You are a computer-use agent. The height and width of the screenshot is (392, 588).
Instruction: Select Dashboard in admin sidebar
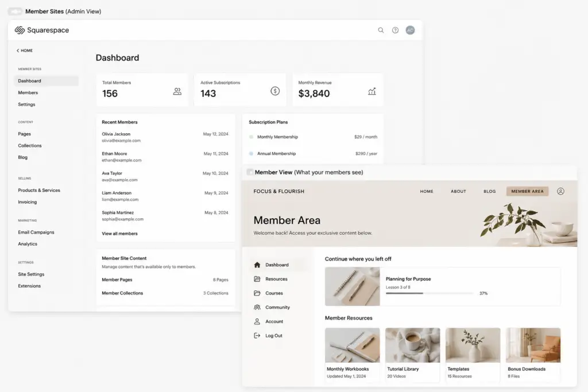click(x=47, y=80)
